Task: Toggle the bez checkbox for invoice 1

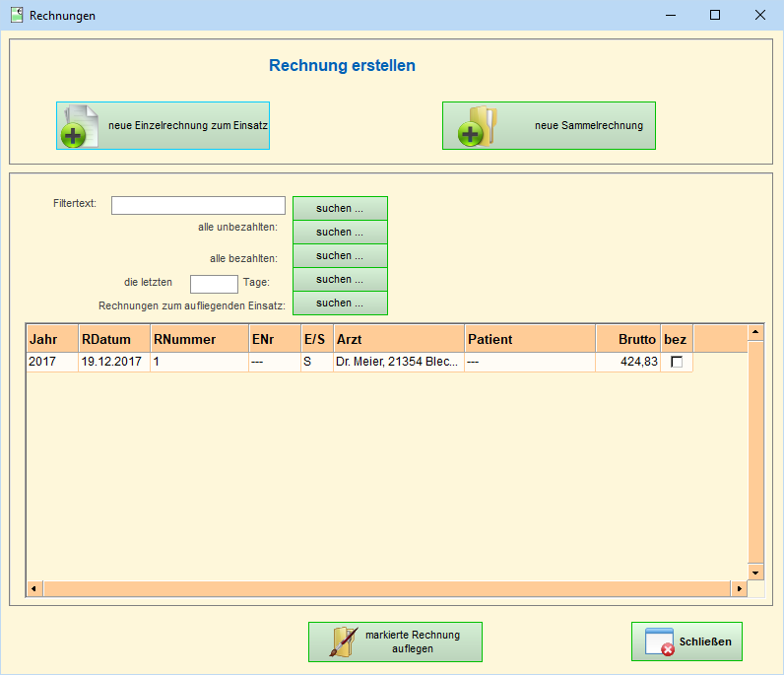Action: coord(677,362)
